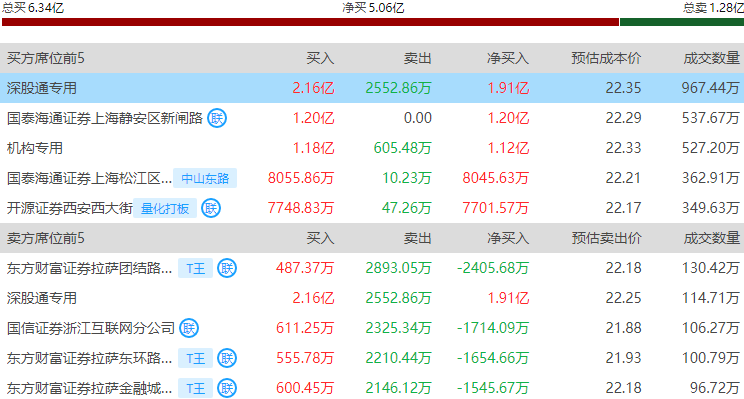Click the 605.48万 sell amount
Image resolution: width=744 pixels, height=399 pixels.
[402, 148]
